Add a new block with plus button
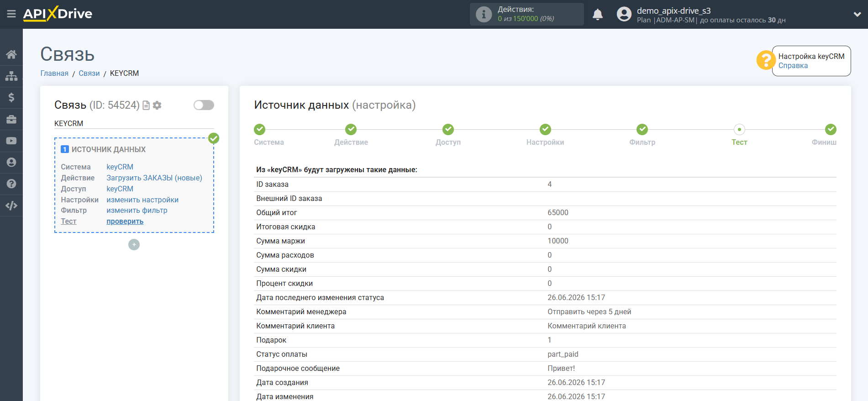 134,245
